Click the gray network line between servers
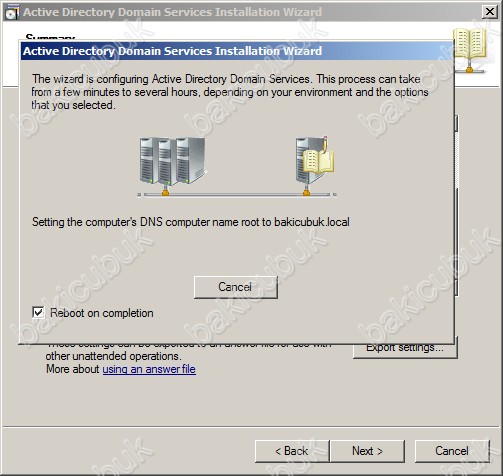 click(237, 194)
